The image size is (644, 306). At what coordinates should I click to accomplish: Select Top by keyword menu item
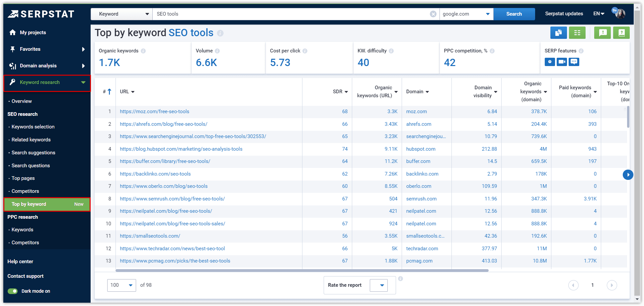coord(47,204)
